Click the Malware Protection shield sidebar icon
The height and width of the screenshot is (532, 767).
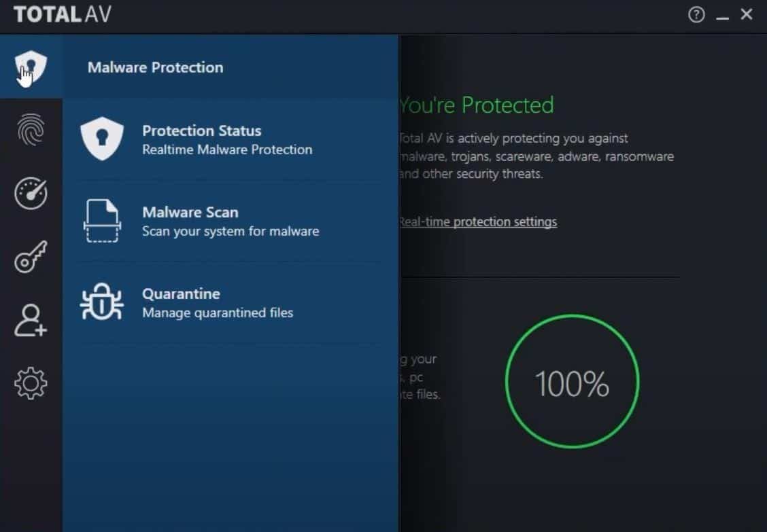tap(31, 67)
